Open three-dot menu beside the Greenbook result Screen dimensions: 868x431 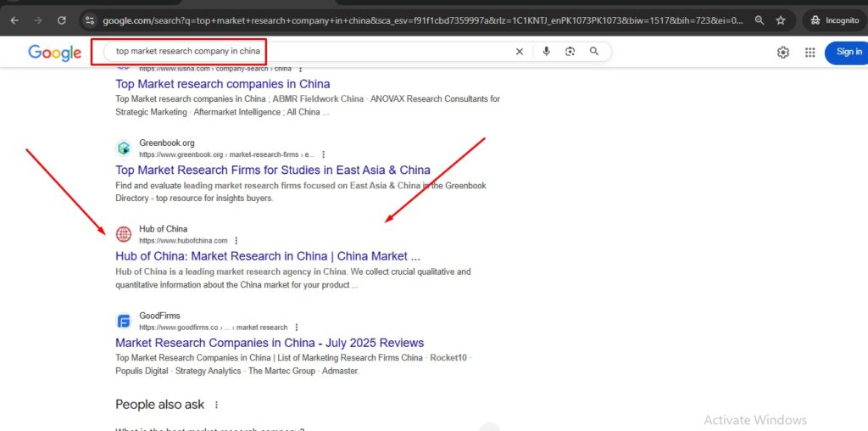point(323,154)
